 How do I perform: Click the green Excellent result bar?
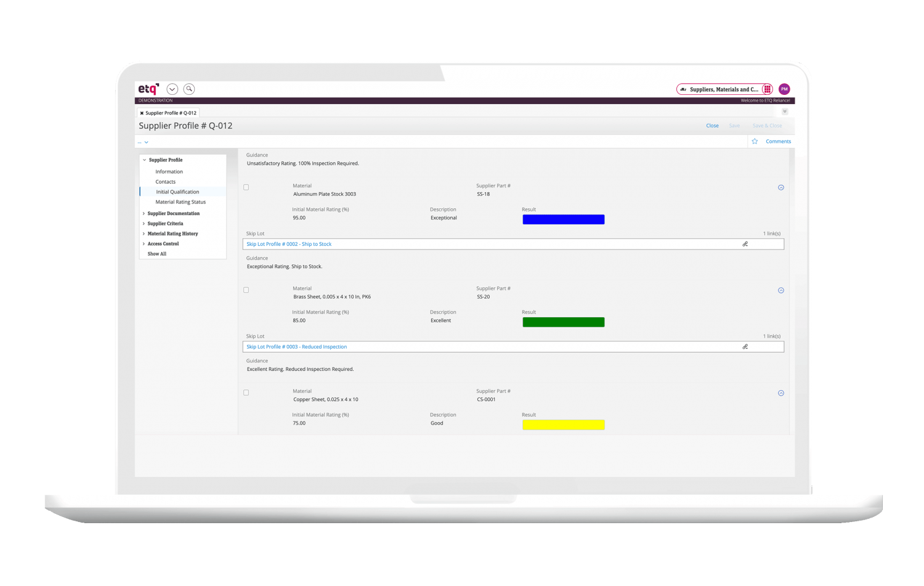coord(563,322)
